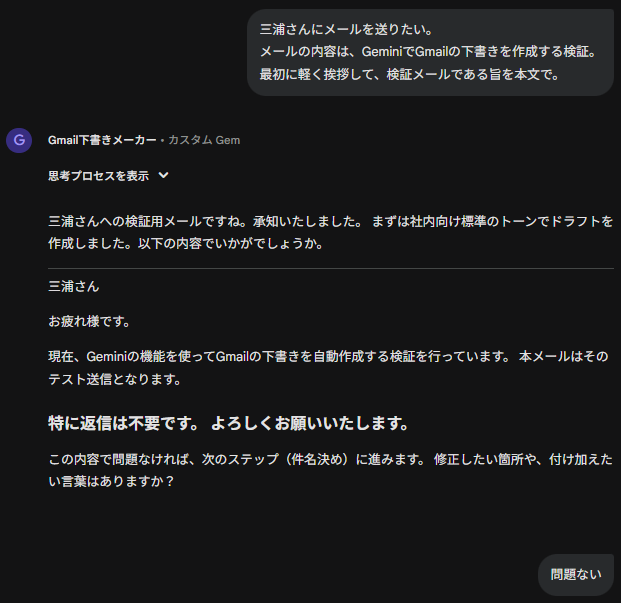Click the user line starting 最初に軽く挨拶して
The height and width of the screenshot is (603, 621).
click(409, 74)
